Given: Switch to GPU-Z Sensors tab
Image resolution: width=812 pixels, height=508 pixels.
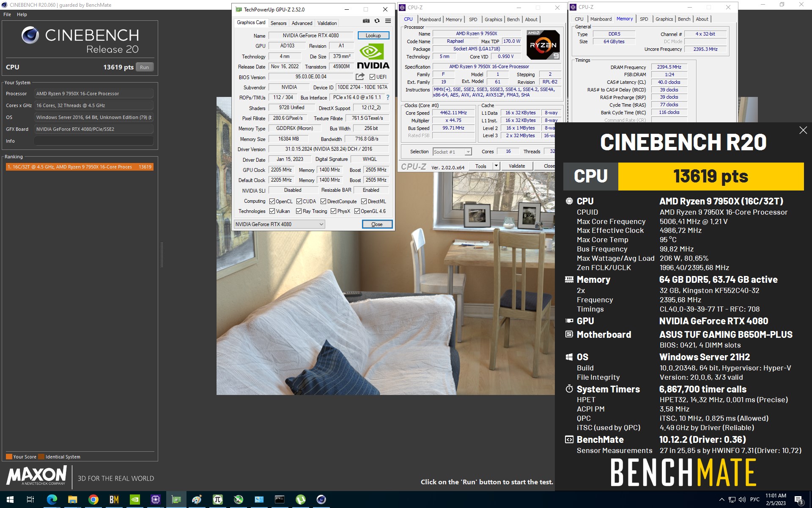Looking at the screenshot, I should pyautogui.click(x=278, y=23).
